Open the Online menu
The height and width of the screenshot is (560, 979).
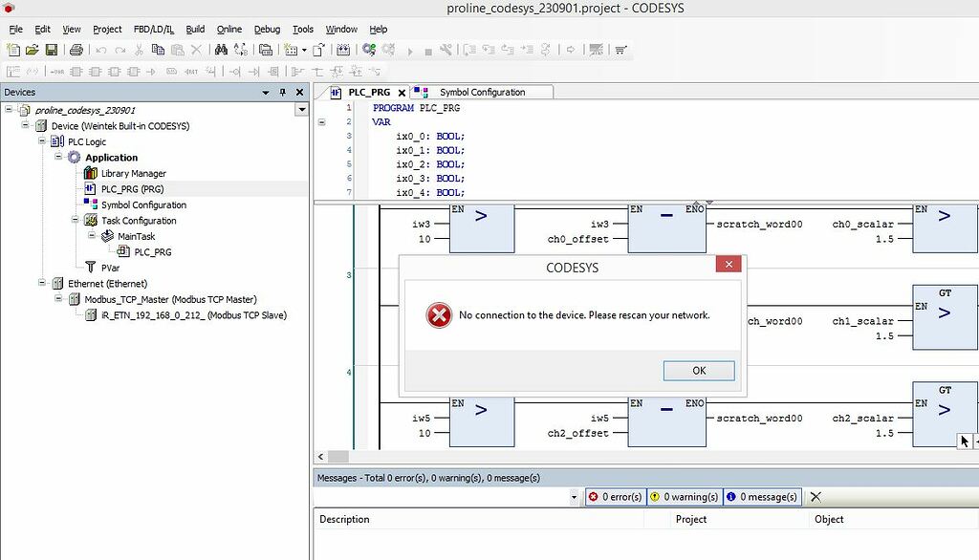click(x=228, y=30)
